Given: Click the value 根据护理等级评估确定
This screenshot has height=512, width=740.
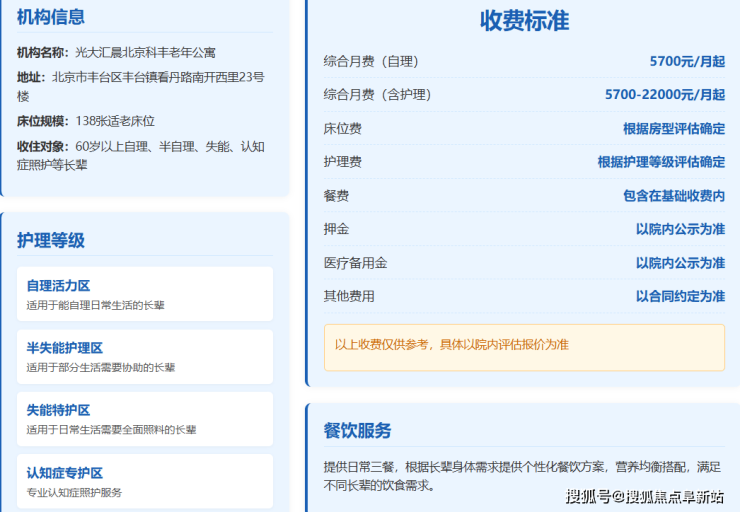Looking at the screenshot, I should pyautogui.click(x=661, y=162).
